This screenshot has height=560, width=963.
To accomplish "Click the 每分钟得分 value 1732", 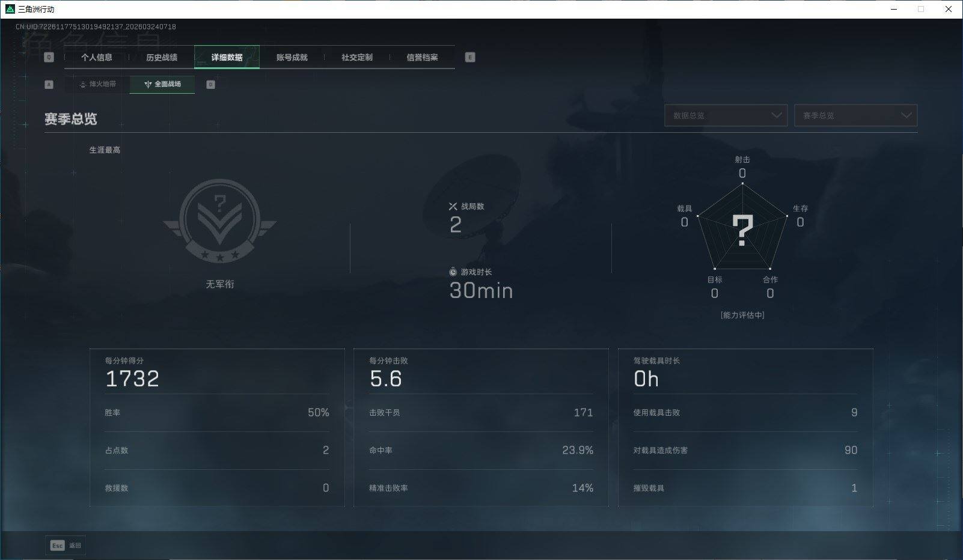I will (132, 379).
